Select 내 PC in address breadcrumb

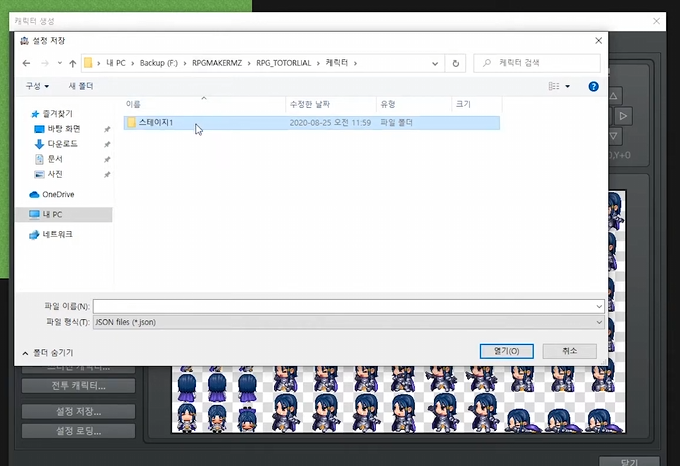[x=116, y=63]
